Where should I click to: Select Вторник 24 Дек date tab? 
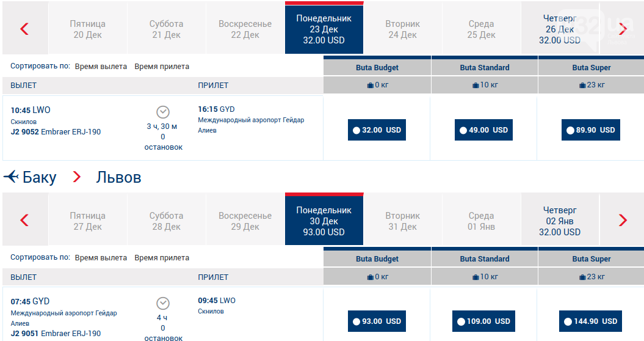402,29
